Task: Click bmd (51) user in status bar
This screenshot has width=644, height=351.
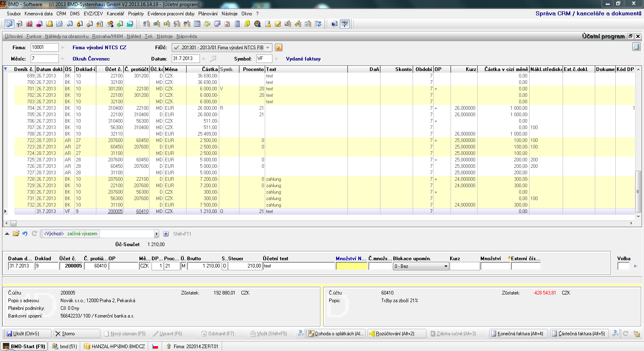Action: 64,347
